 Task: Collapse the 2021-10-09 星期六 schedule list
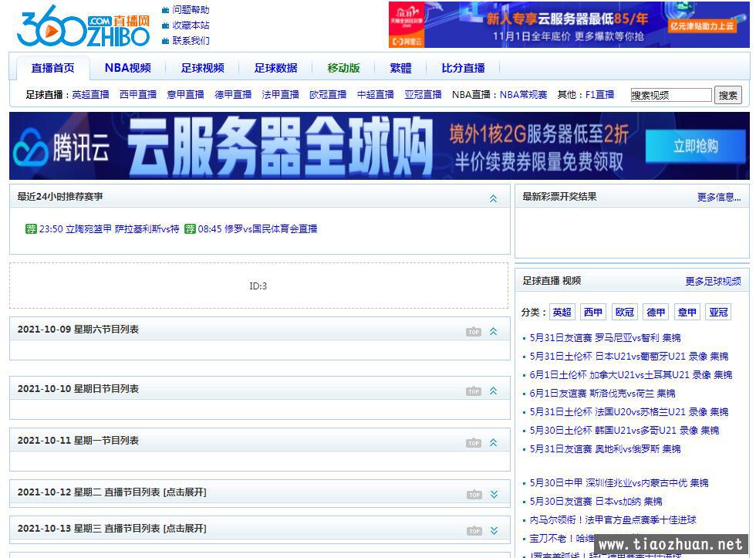pyautogui.click(x=493, y=331)
